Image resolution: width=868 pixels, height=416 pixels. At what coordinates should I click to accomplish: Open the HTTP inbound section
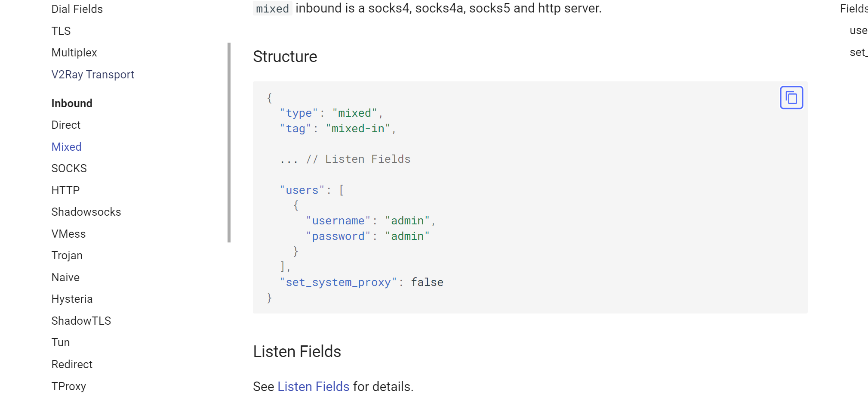pyautogui.click(x=65, y=190)
